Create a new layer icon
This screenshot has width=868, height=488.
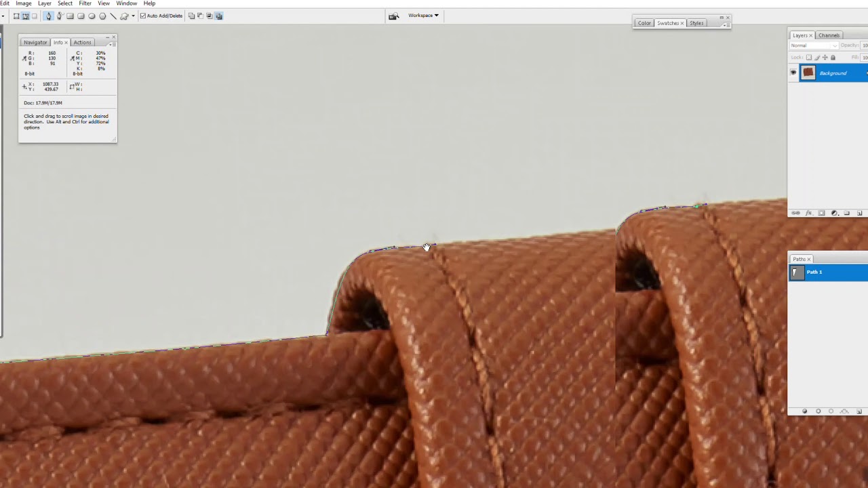[859, 213]
